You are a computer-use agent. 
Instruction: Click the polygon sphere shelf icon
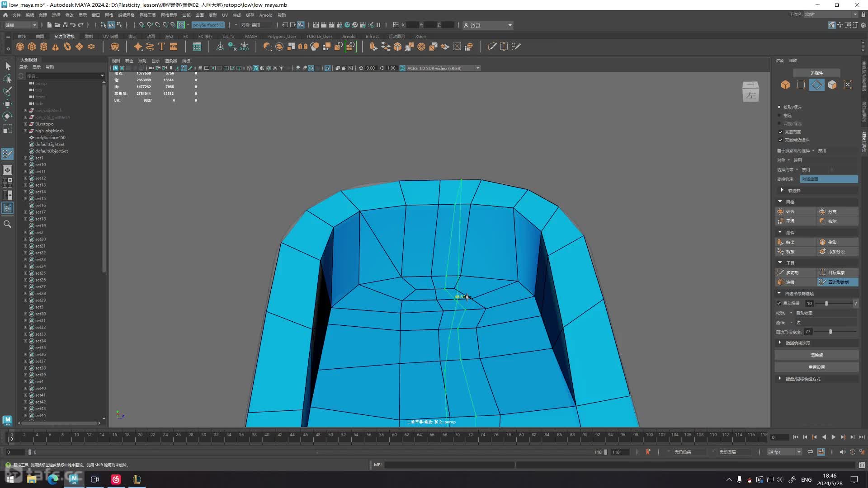[20, 47]
